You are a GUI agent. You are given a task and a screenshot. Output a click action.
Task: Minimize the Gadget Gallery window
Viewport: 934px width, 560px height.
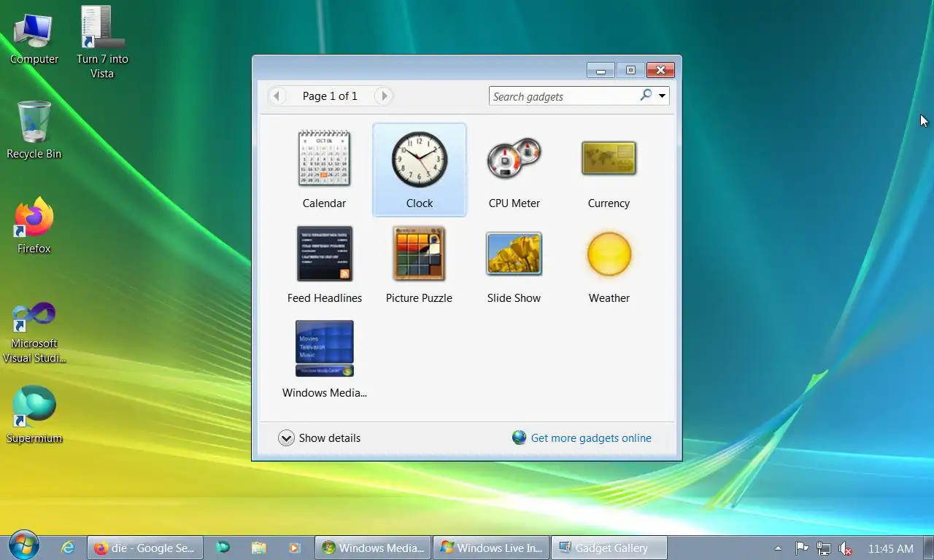click(x=601, y=70)
